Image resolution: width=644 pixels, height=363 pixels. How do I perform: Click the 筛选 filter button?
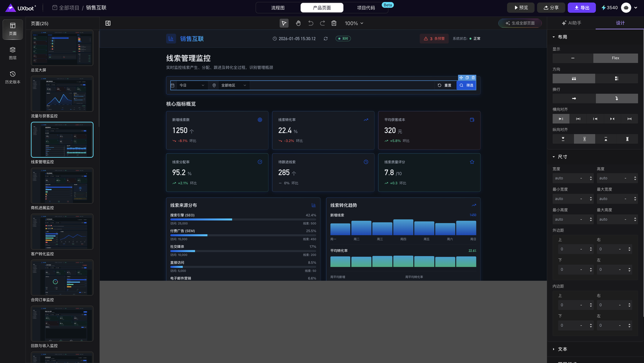pyautogui.click(x=466, y=85)
